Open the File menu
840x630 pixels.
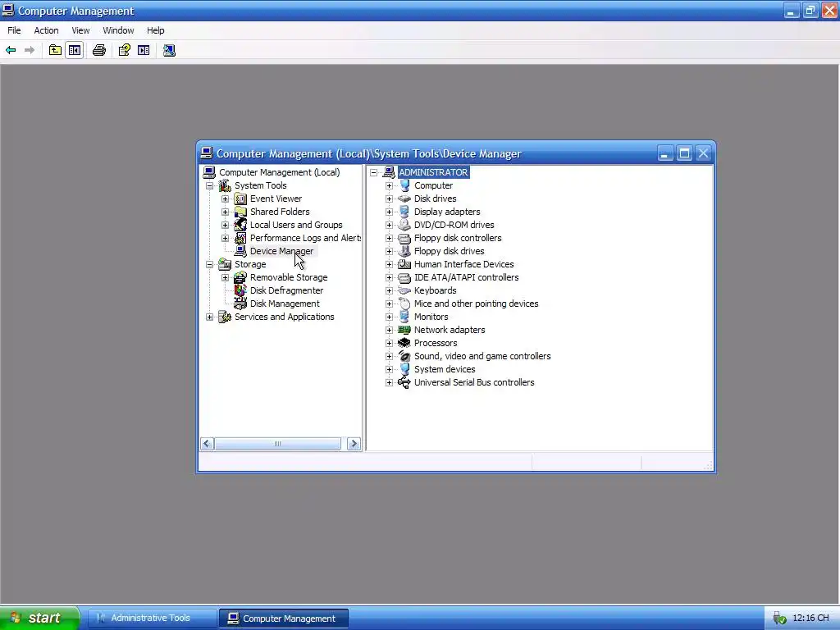pyautogui.click(x=14, y=30)
